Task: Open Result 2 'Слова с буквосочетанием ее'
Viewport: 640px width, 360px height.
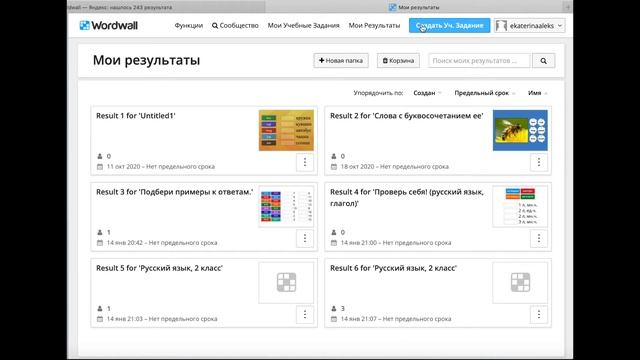Action: pos(407,116)
